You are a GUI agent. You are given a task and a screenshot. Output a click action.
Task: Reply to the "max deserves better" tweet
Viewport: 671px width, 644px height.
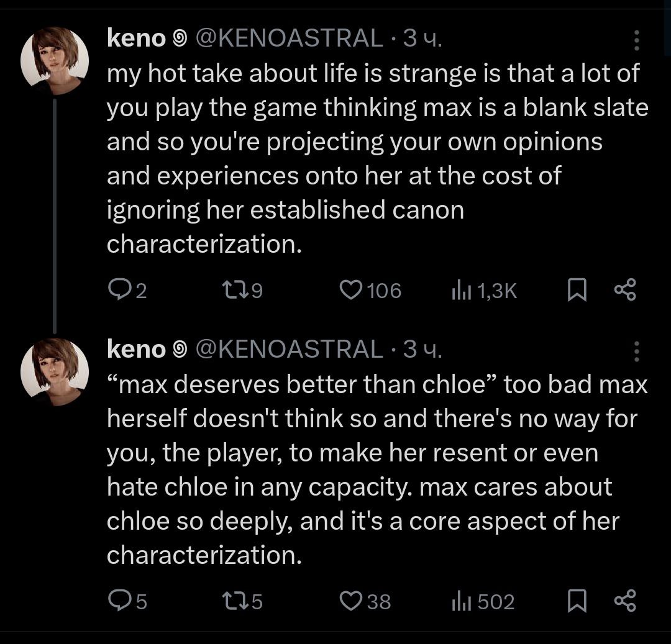(118, 601)
